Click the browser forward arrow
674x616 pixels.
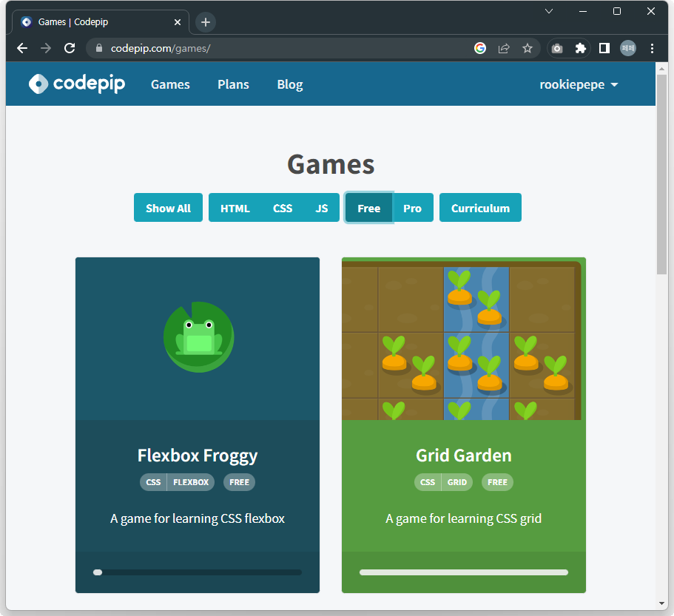46,48
